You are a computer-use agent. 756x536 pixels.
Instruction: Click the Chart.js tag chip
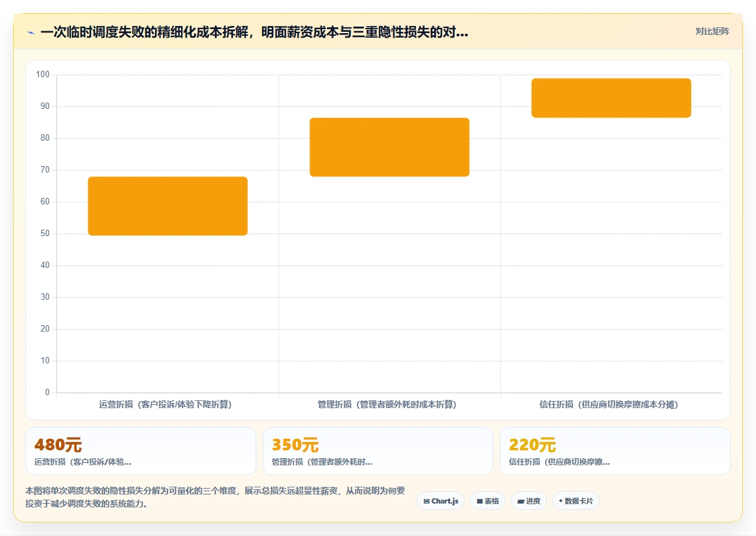pos(441,501)
